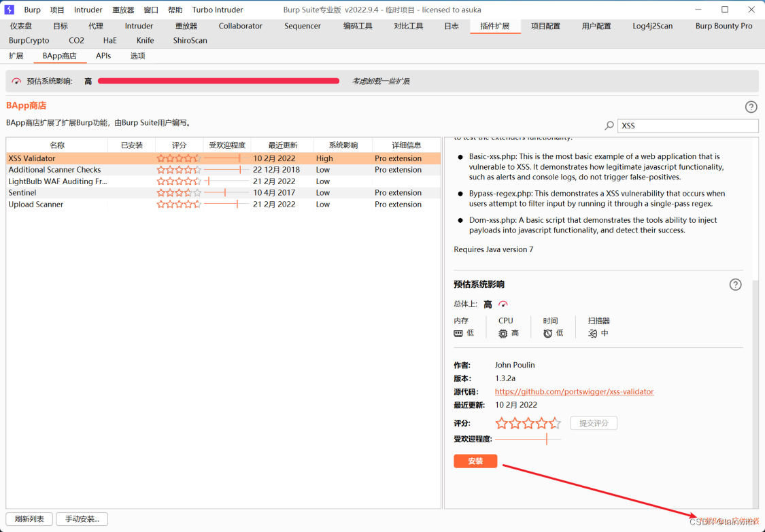765x532 pixels.
Task: Sort by the 最近更新 column header
Action: coord(283,145)
